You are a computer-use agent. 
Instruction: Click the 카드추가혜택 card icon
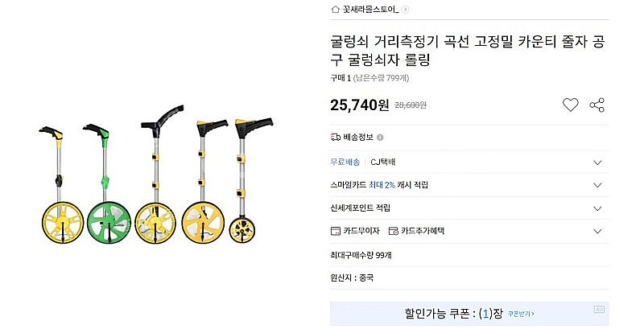(394, 231)
